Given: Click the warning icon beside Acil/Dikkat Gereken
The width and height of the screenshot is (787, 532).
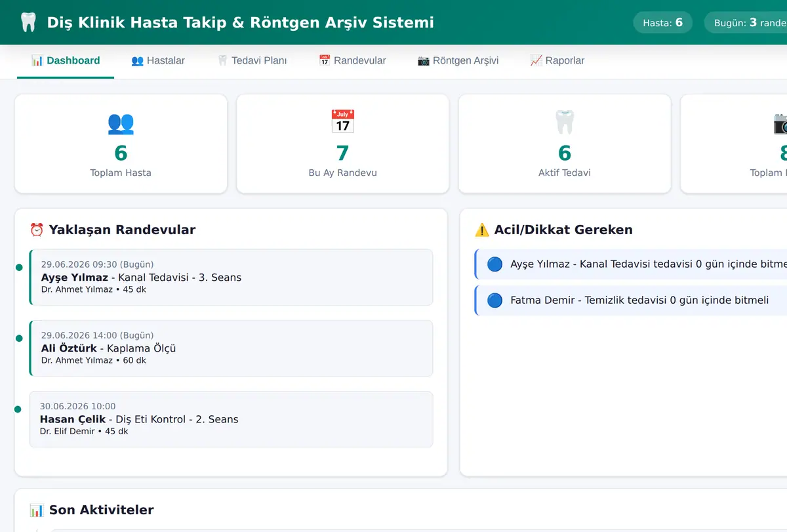Looking at the screenshot, I should pyautogui.click(x=482, y=230).
